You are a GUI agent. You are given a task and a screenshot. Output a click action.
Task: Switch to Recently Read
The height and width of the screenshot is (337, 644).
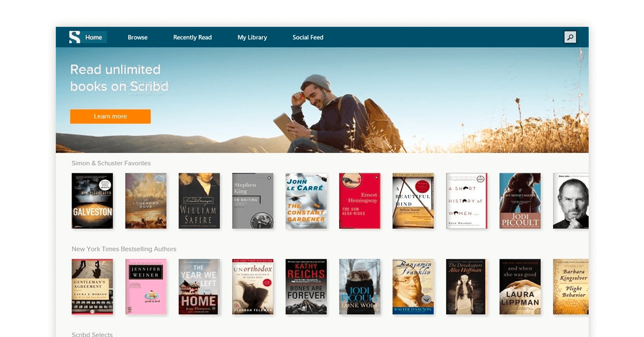[192, 37]
